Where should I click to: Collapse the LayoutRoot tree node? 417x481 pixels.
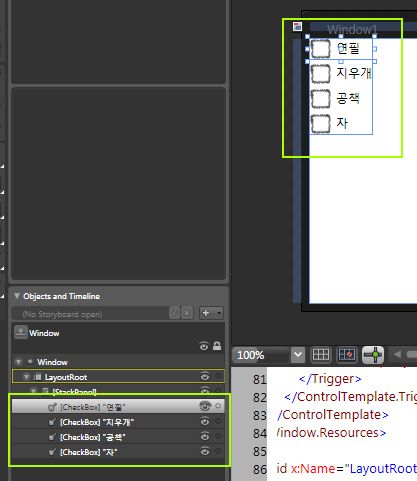click(26, 377)
